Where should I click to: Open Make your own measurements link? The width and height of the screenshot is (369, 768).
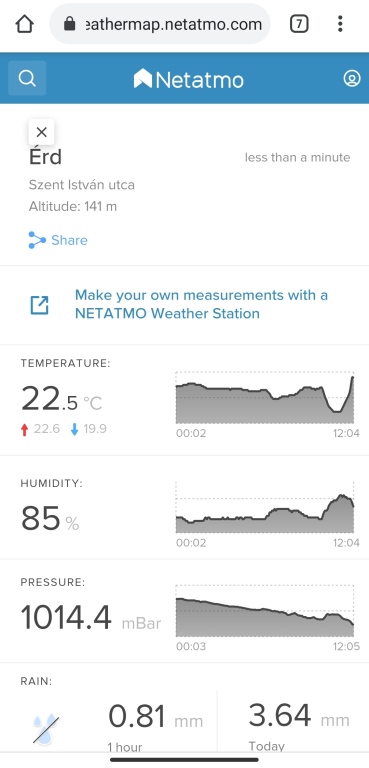tap(201, 304)
